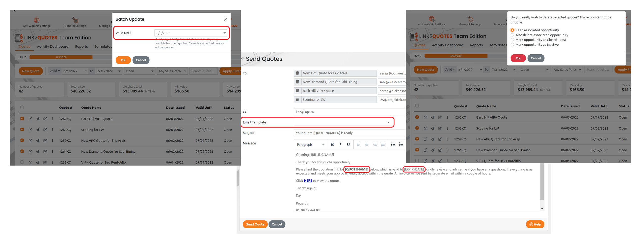
Task: Open Help in Send Quotes panel
Action: pyautogui.click(x=535, y=224)
